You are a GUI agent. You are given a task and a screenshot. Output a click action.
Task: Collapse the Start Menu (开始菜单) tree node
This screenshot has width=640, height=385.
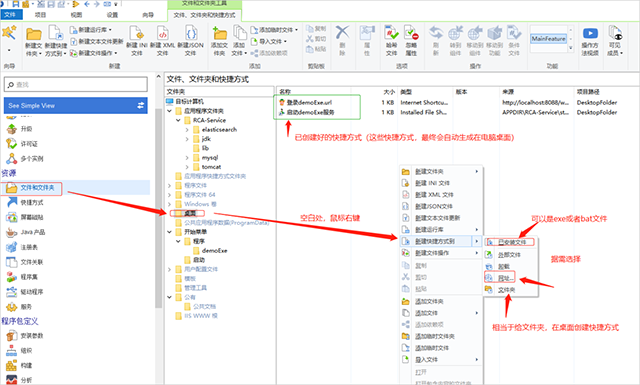[x=169, y=232]
